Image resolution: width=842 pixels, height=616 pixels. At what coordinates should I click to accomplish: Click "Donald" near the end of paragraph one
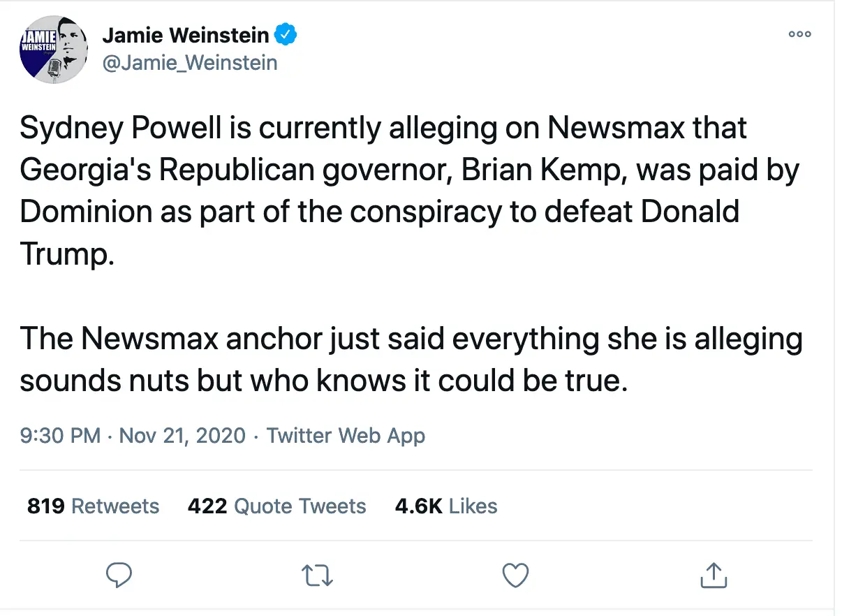pos(690,212)
